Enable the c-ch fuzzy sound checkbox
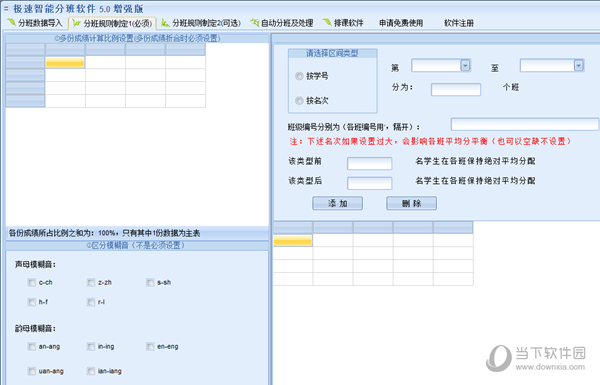This screenshot has height=385, width=600. coord(31,282)
